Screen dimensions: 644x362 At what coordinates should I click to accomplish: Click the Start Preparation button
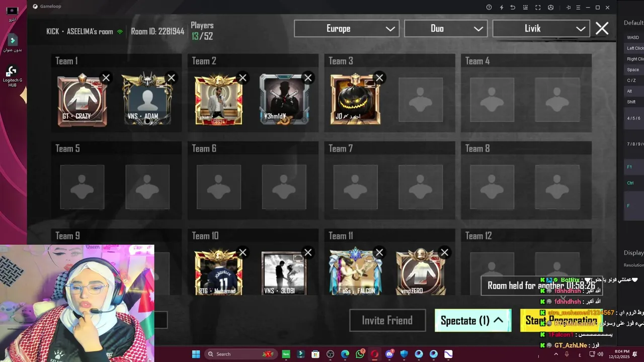561,320
